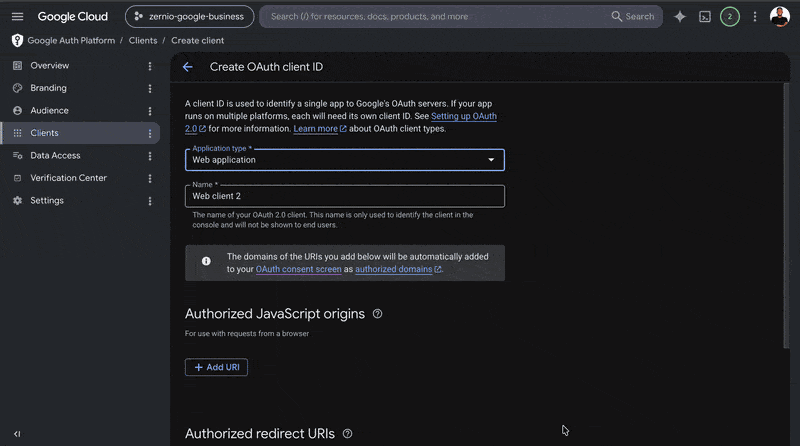Open Clients item three-dot menu
This screenshot has width=800, height=446.
click(x=149, y=133)
